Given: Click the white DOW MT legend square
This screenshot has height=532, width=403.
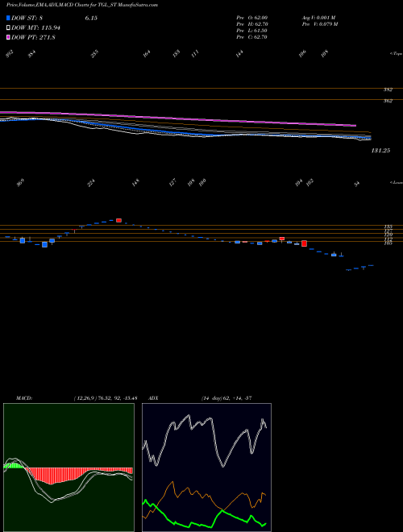Looking at the screenshot, I should click(x=8, y=28).
